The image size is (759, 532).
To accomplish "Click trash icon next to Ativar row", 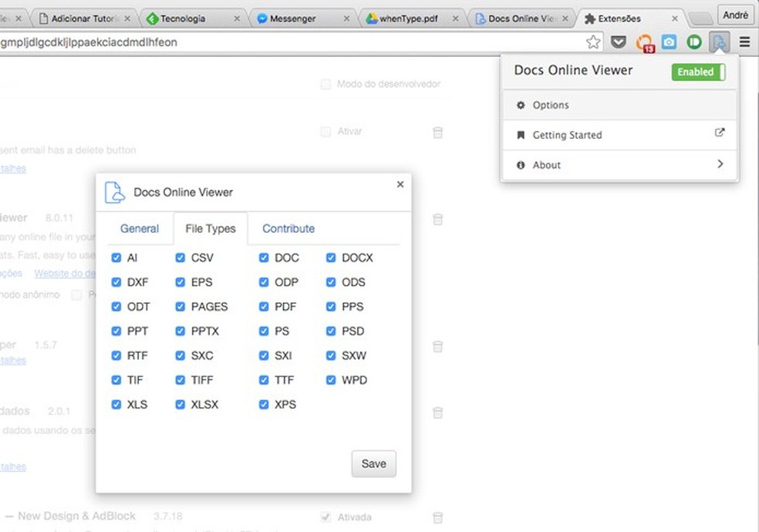I will click(x=437, y=132).
